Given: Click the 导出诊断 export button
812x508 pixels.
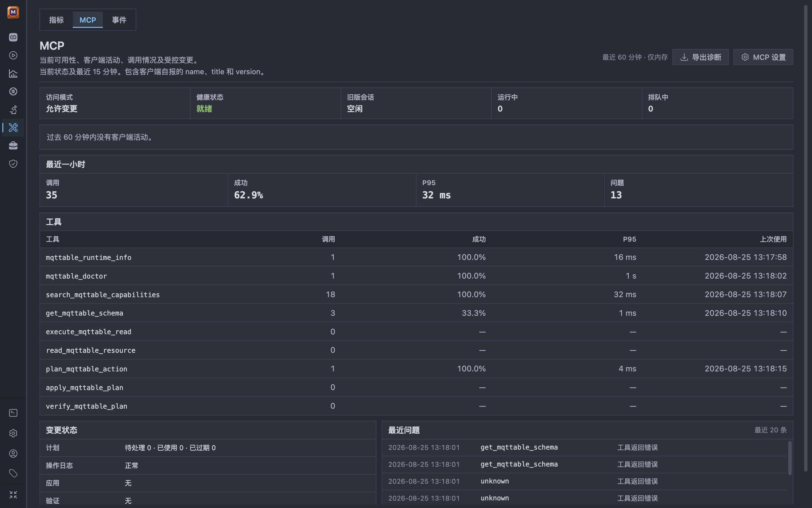Looking at the screenshot, I should tap(701, 57).
